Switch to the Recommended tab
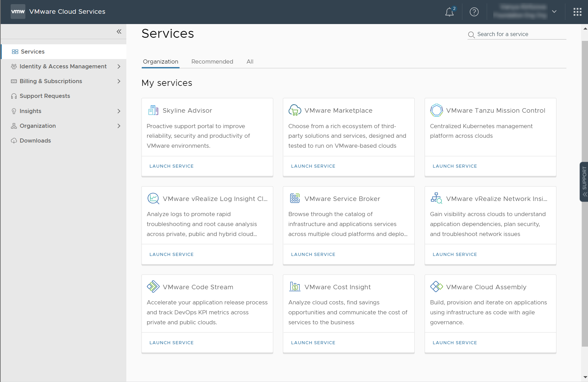The height and width of the screenshot is (382, 588). [212, 62]
